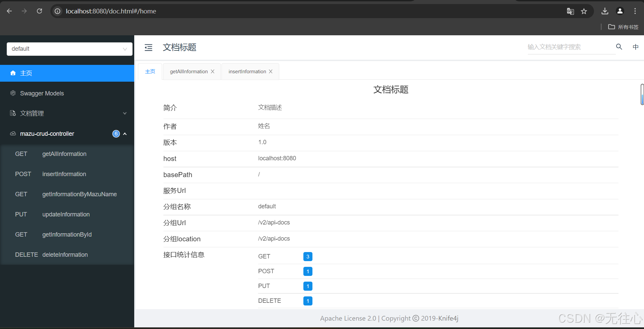Viewport: 644px width, 329px height.
Task: Open browser downloads icon
Action: [605, 11]
